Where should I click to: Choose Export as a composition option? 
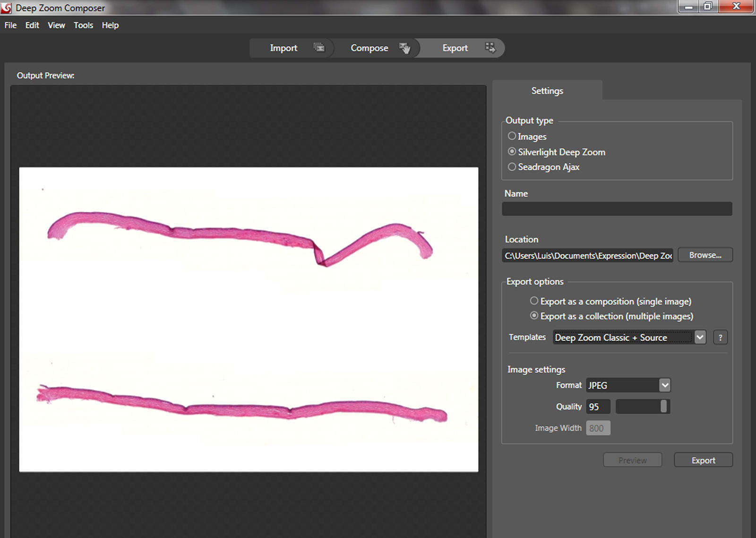[x=534, y=301]
